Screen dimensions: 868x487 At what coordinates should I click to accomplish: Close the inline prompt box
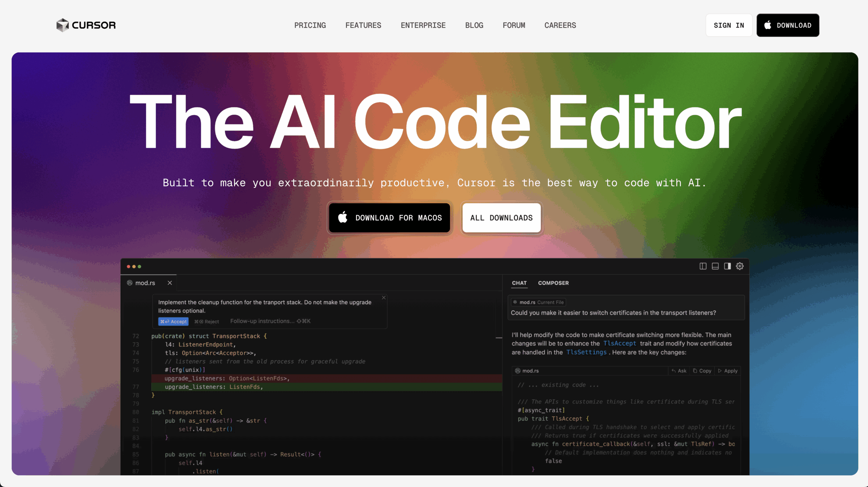(x=384, y=298)
